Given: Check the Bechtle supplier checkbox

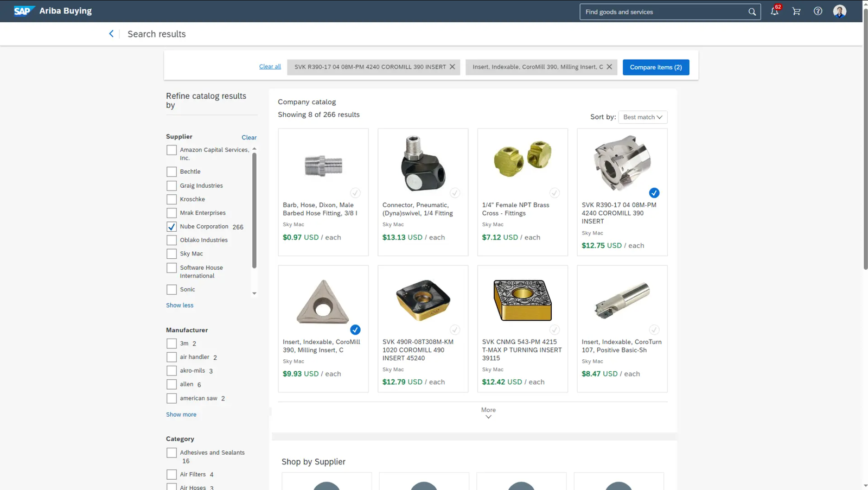Looking at the screenshot, I should 171,171.
